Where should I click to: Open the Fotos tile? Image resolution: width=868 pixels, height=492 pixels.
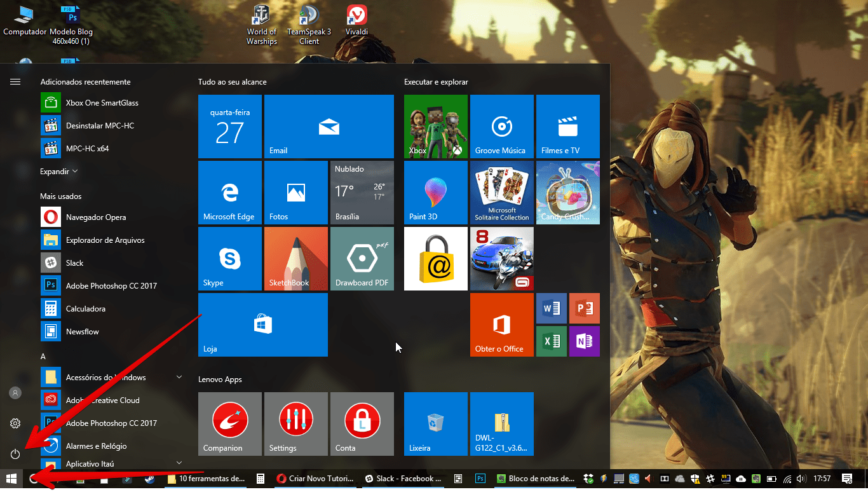(x=296, y=193)
